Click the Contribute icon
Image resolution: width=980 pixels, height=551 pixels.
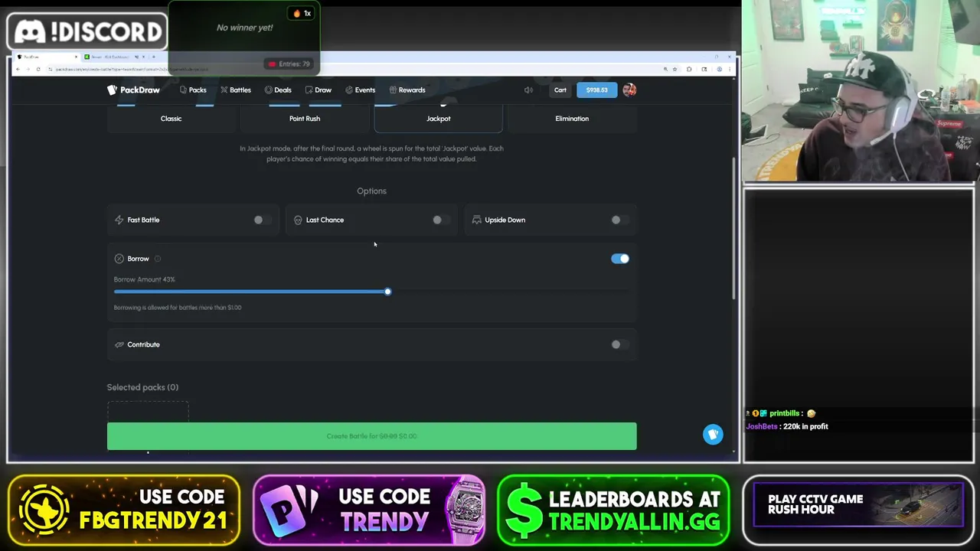[119, 344]
